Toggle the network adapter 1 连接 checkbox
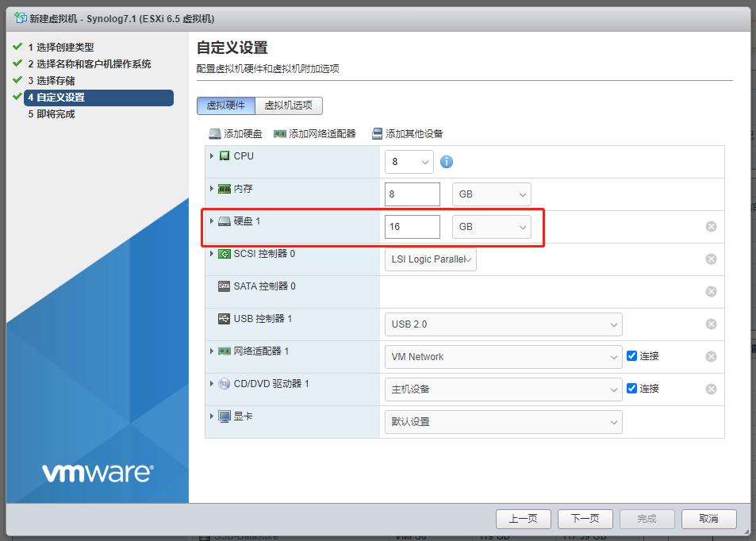The width and height of the screenshot is (756, 541). pos(631,356)
